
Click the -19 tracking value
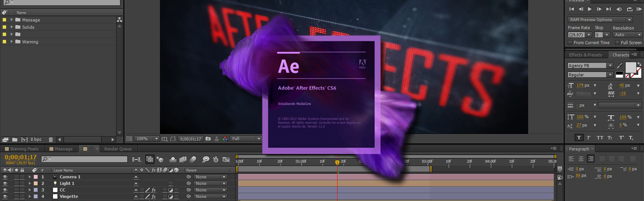pyautogui.click(x=623, y=93)
